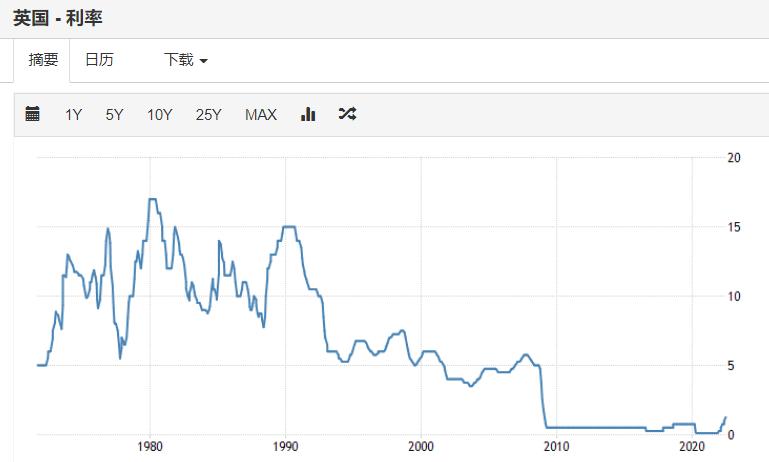Click the 英国 - 利率 page title
769x462 pixels.
pyautogui.click(x=58, y=18)
